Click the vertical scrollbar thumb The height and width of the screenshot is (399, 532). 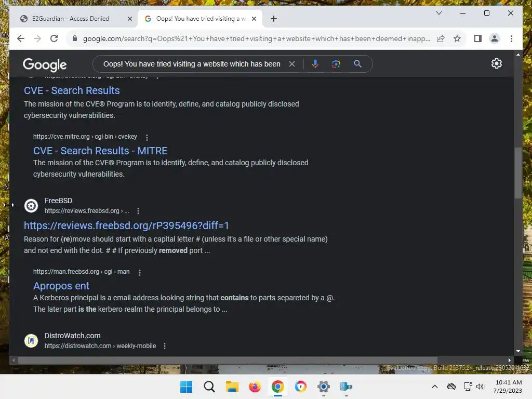(x=518, y=172)
